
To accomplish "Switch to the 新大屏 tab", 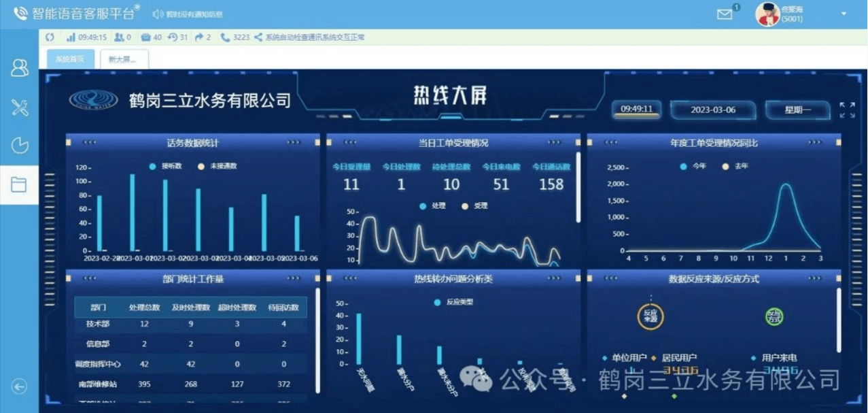I will tap(123, 59).
